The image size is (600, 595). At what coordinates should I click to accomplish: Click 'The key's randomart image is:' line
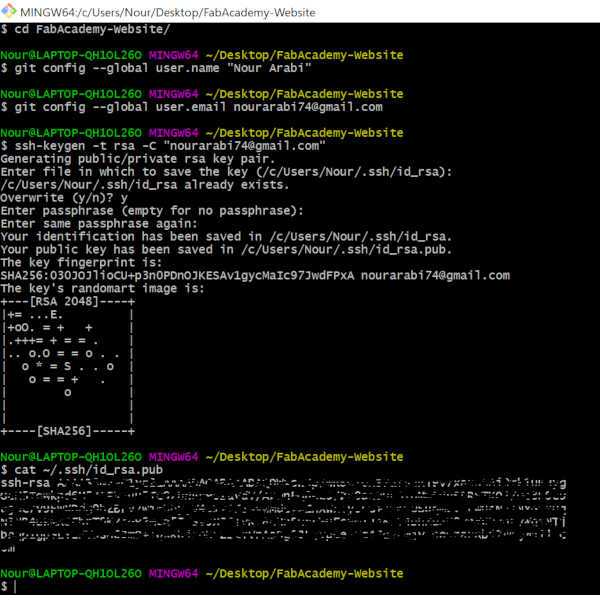(103, 289)
